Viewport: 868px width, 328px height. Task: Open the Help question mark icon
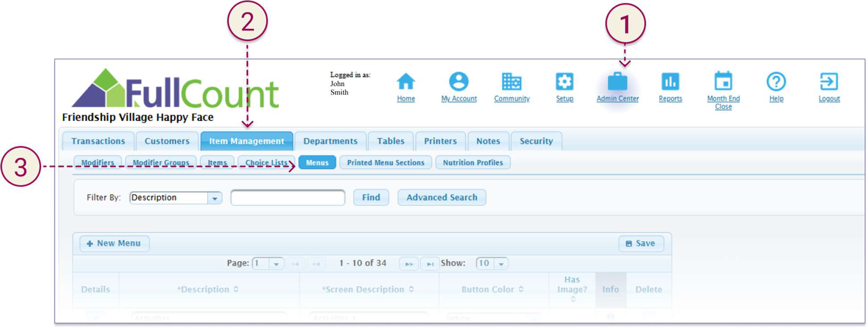pyautogui.click(x=776, y=82)
